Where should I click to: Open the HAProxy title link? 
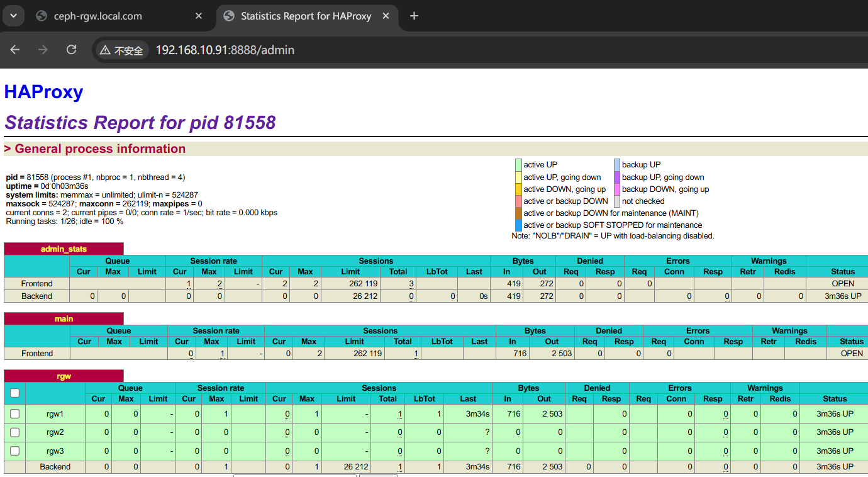43,92
